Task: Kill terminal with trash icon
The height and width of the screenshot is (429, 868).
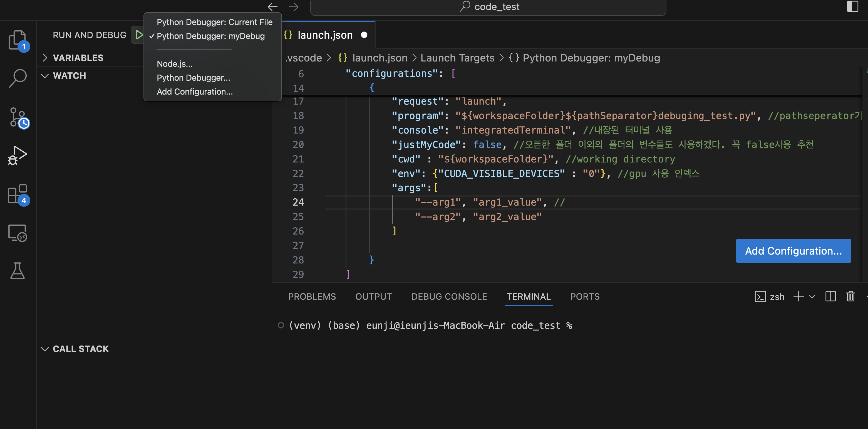Action: tap(850, 297)
